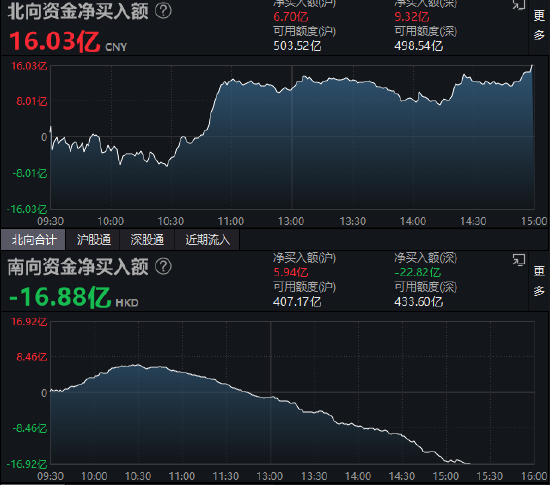This screenshot has width=550, height=485.
Task: Click northbound 净买入额(深) value 9.32亿
Action: point(412,16)
